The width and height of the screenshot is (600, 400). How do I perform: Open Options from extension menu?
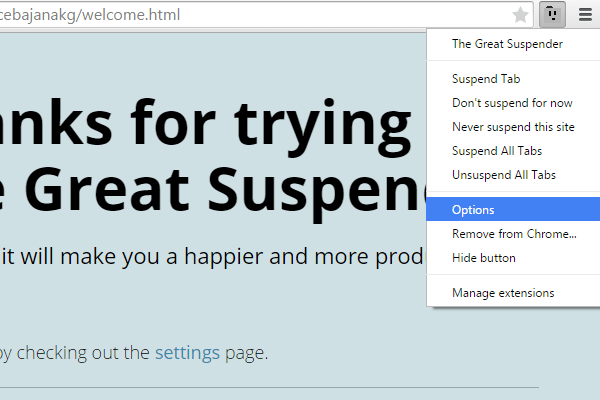513,209
